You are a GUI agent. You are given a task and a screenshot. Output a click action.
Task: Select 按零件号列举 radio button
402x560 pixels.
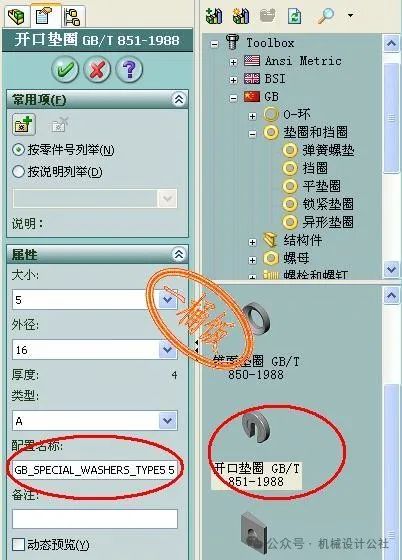pos(19,150)
